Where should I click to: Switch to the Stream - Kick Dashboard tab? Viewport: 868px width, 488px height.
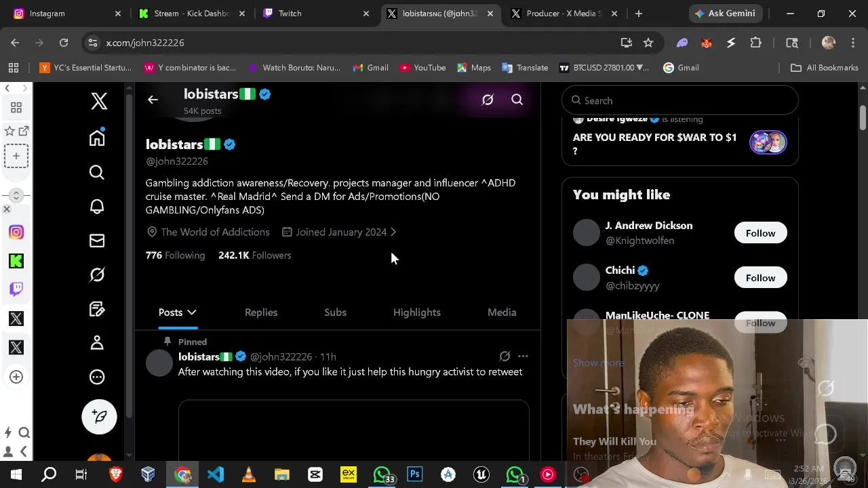[x=191, y=14]
